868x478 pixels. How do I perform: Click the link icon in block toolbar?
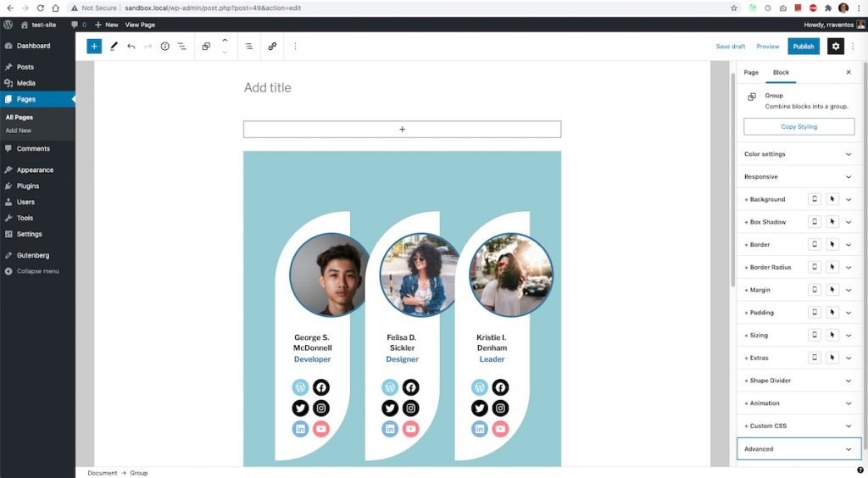(x=272, y=47)
